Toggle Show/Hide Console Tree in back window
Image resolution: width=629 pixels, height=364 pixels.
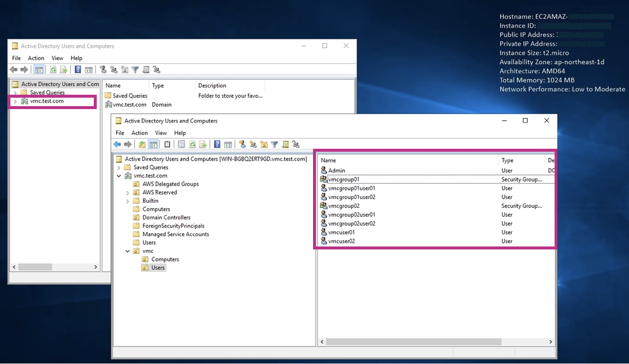click(x=39, y=69)
